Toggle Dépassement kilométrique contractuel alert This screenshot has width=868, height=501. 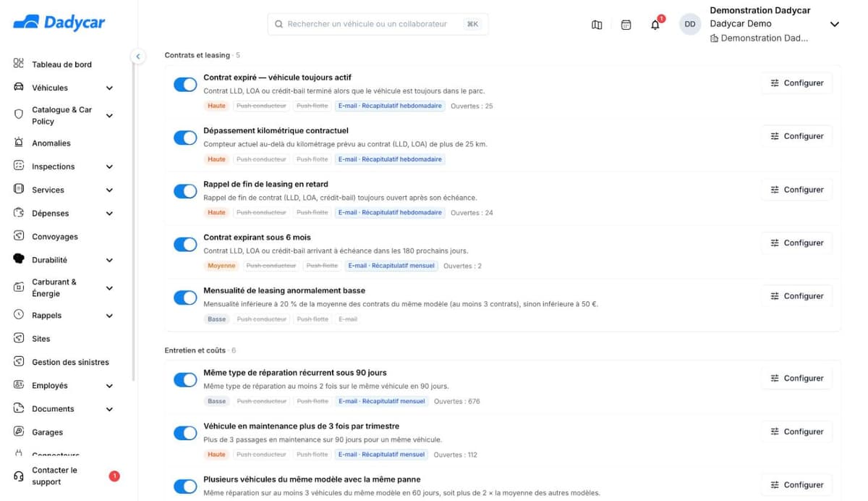[185, 138]
